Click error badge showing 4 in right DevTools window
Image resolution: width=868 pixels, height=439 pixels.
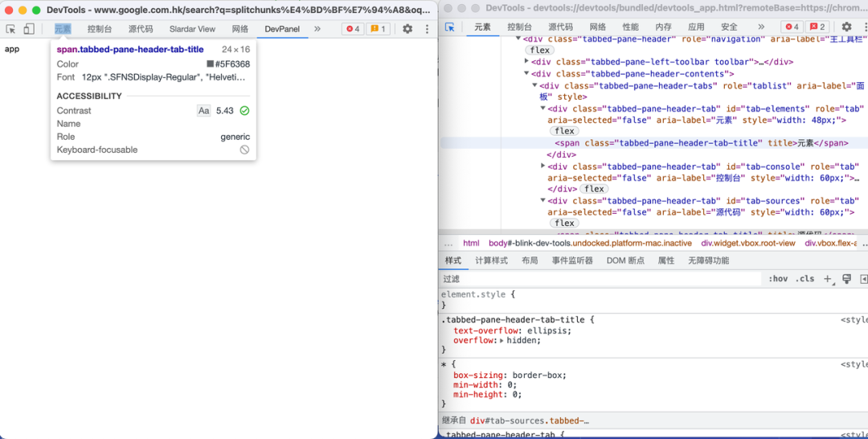pyautogui.click(x=792, y=27)
